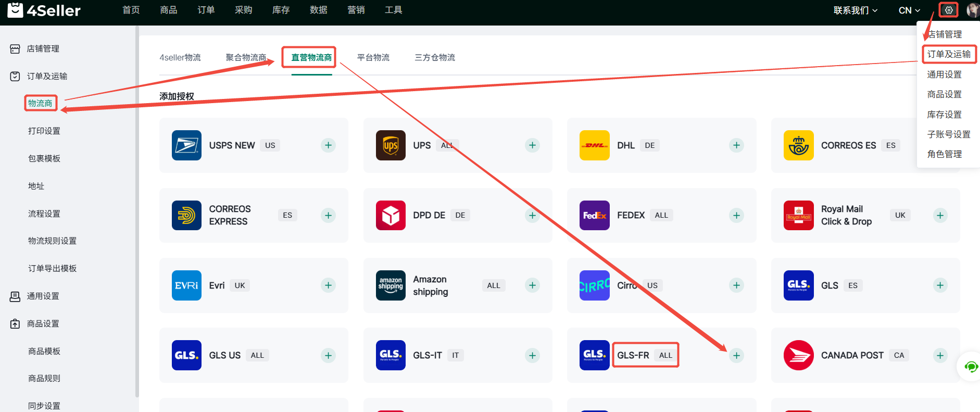
Task: Open user avatar menu
Action: [973, 10]
